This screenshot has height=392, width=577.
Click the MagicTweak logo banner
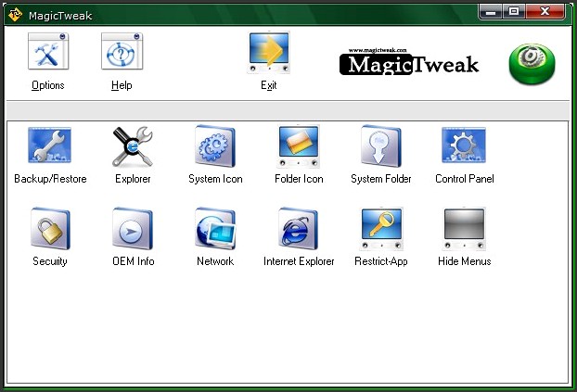[x=409, y=61]
